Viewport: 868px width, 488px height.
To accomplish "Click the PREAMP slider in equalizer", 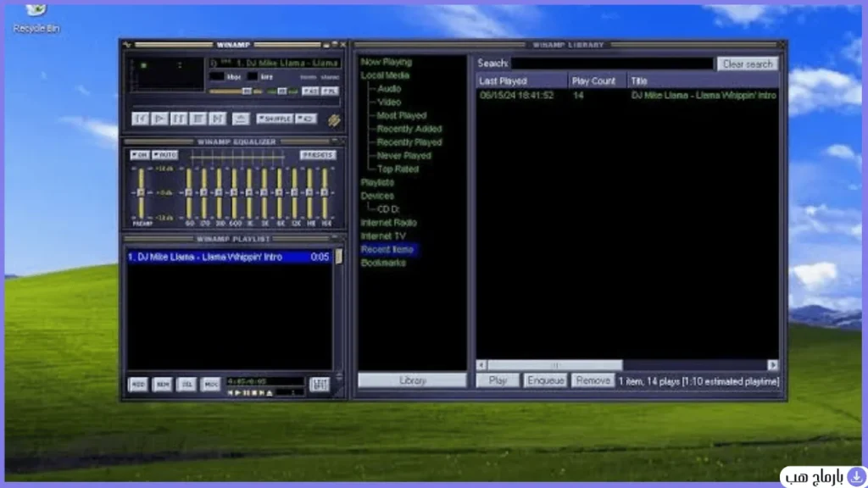I will click(142, 192).
